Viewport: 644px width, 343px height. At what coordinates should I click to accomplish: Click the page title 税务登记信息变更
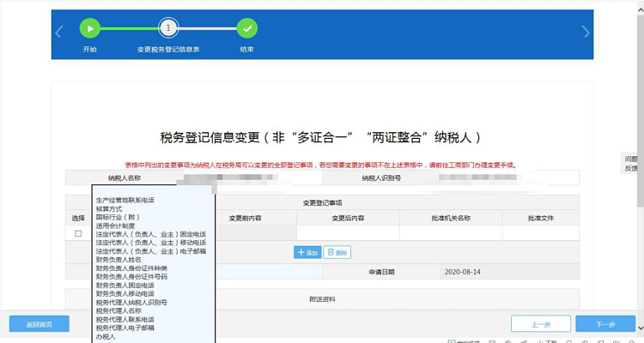(x=320, y=137)
